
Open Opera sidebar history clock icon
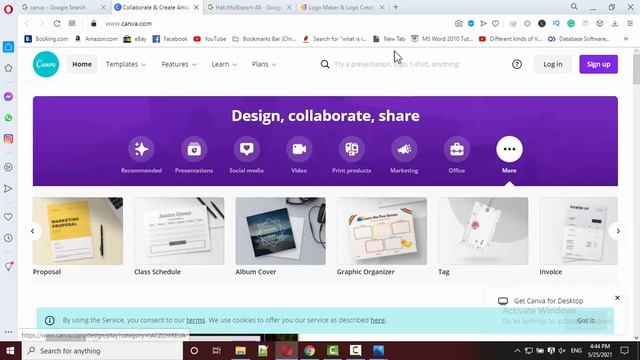click(8, 238)
